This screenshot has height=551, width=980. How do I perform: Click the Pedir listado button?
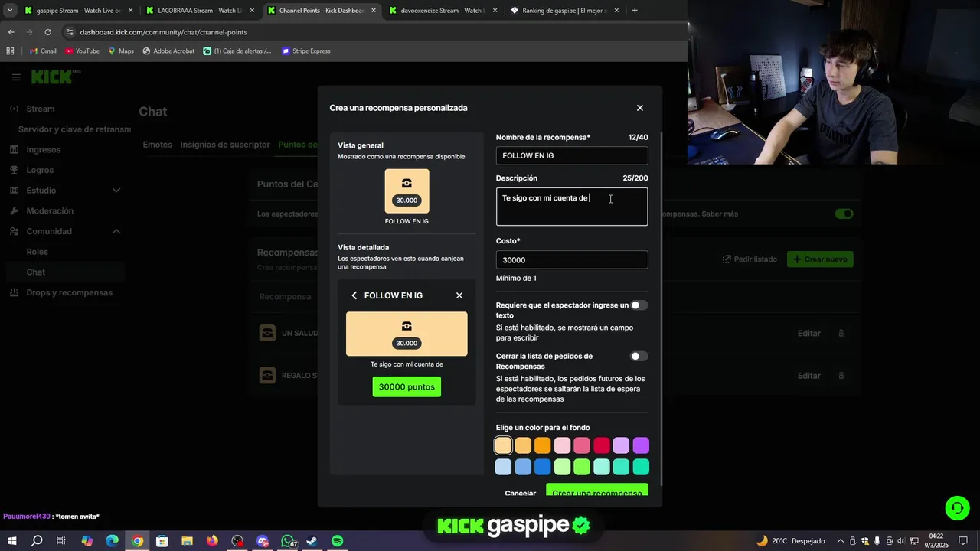click(x=750, y=259)
